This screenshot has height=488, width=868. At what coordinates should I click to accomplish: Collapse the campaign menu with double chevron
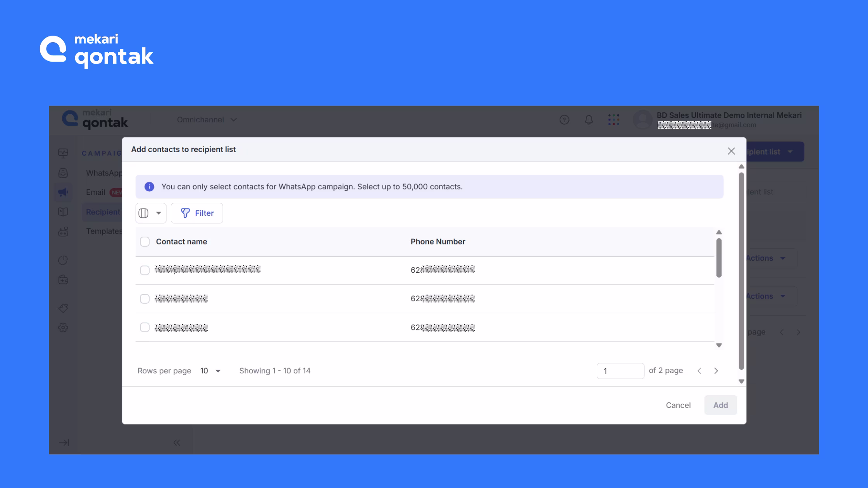point(177,442)
